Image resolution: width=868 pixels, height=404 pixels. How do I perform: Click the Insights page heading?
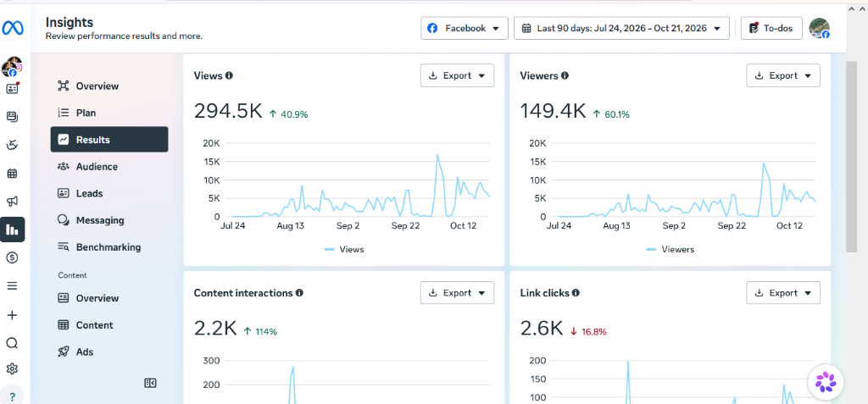70,22
